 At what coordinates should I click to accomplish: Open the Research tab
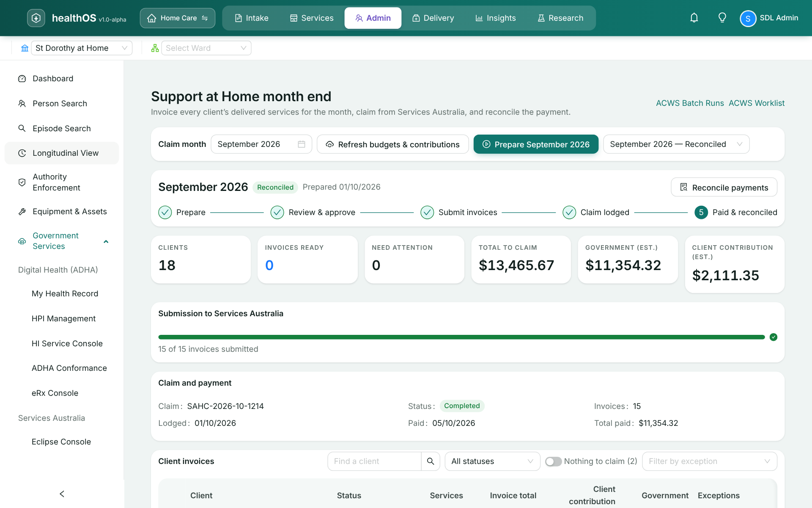(x=560, y=18)
